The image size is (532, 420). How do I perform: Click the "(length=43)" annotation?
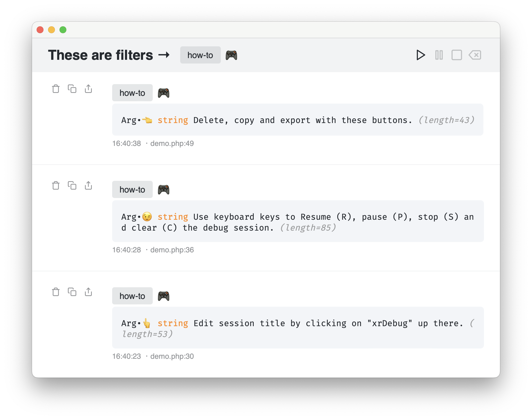[446, 120]
